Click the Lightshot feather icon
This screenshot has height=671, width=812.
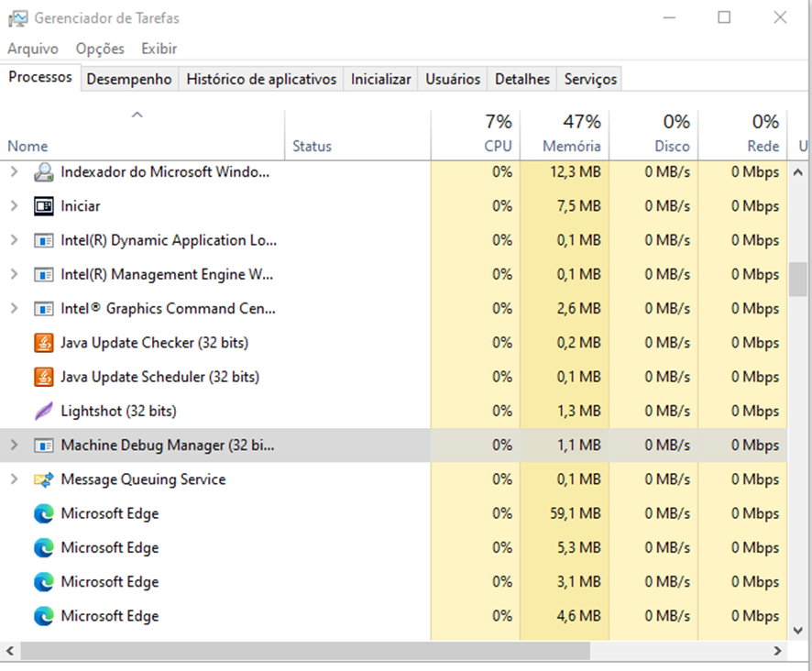43,411
